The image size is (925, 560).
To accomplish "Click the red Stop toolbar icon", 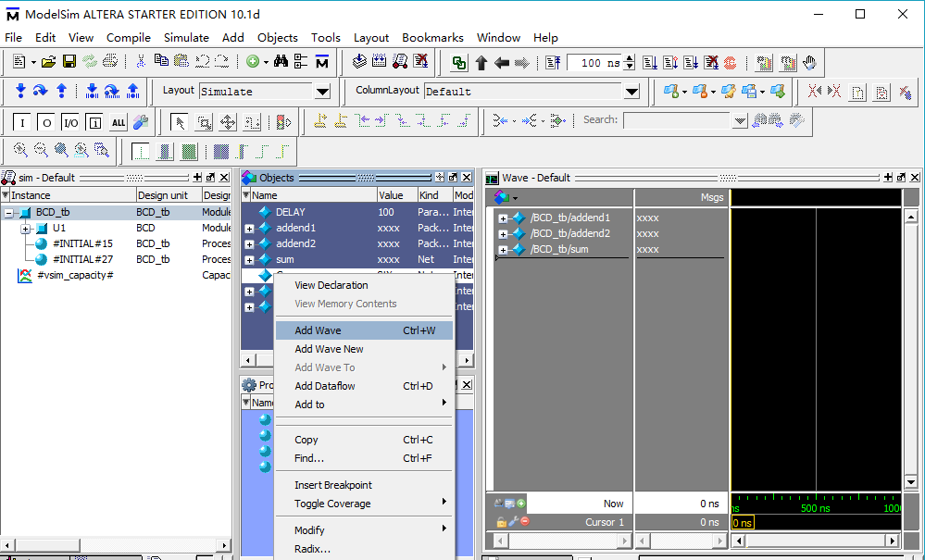I will tap(730, 63).
